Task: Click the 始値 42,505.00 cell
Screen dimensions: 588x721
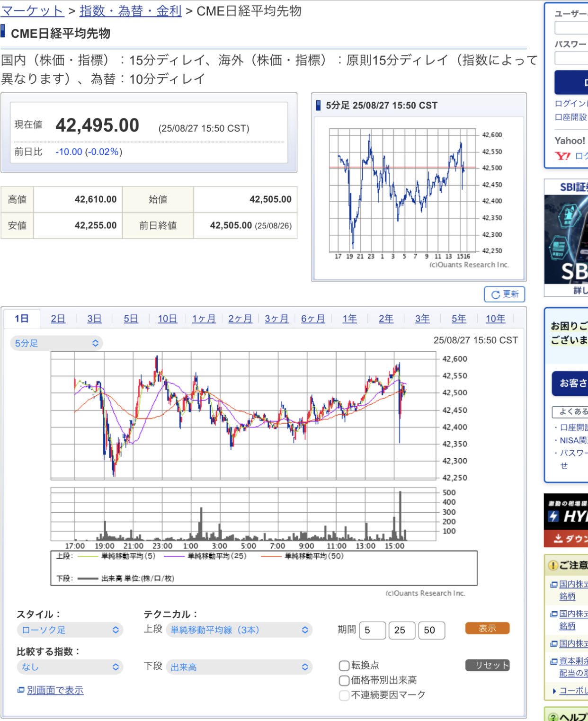Action: [x=245, y=199]
